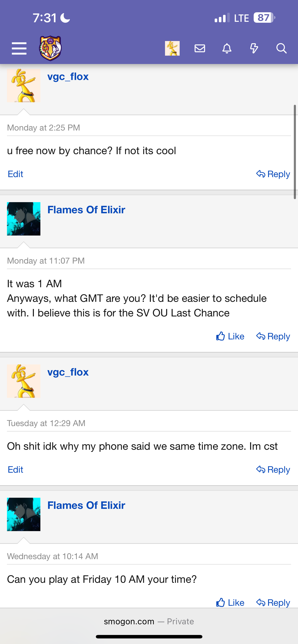
Task: Like the Friday 10 AM message
Action: coord(230,603)
